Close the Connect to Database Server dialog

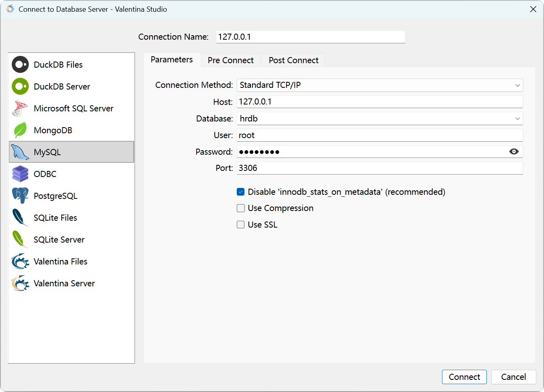533,9
